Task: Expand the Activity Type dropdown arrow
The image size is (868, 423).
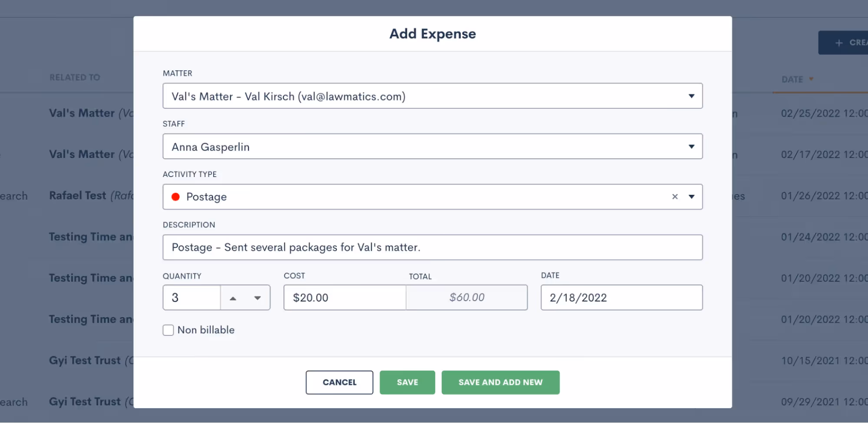Action: coord(691,197)
